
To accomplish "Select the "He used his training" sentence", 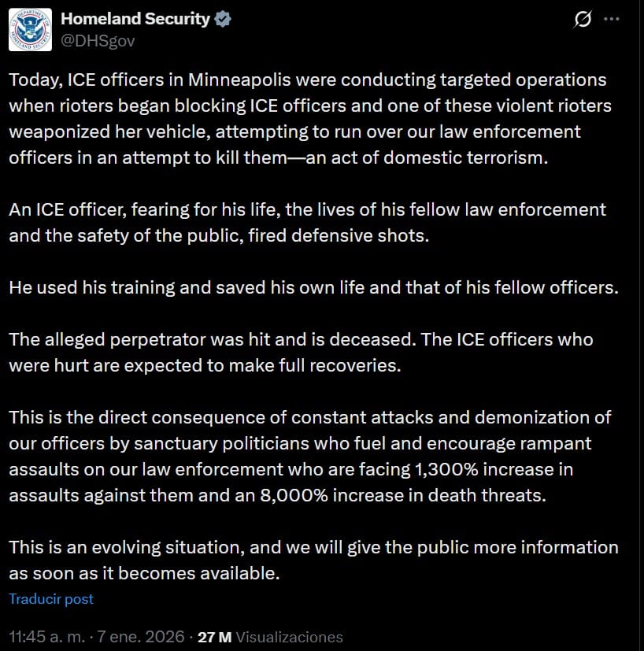I will click(x=313, y=287).
